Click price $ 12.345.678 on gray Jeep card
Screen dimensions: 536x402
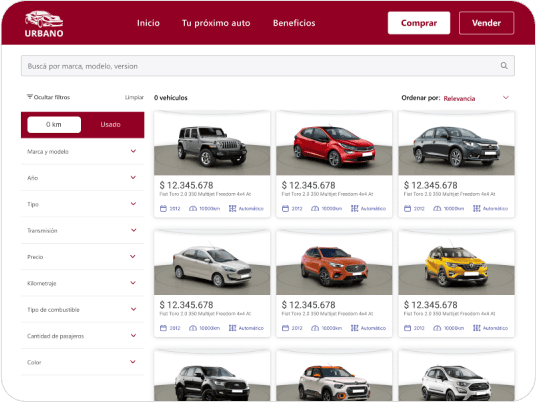click(x=186, y=185)
